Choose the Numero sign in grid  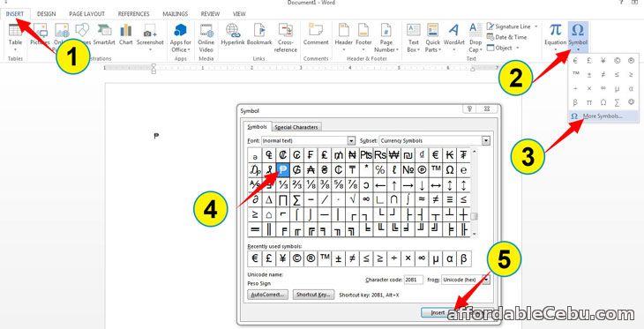coord(408,170)
